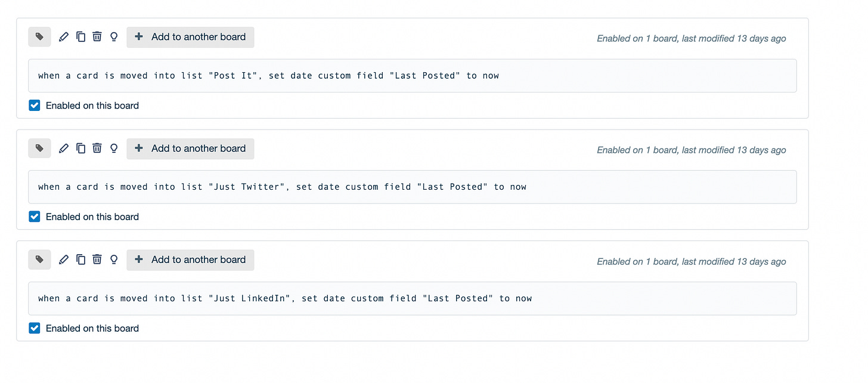Edit the "Just Twitter" rule with the pencil icon
The height and width of the screenshot is (383, 868).
click(64, 149)
